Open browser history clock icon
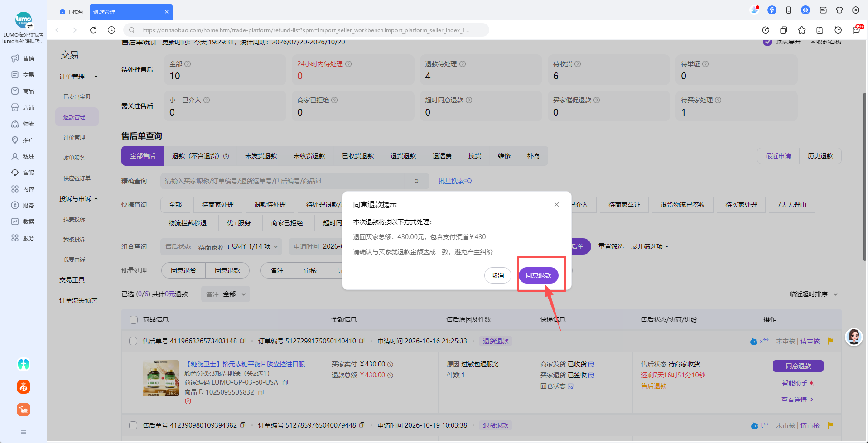Screen dimensions: 868x443 tap(111, 30)
